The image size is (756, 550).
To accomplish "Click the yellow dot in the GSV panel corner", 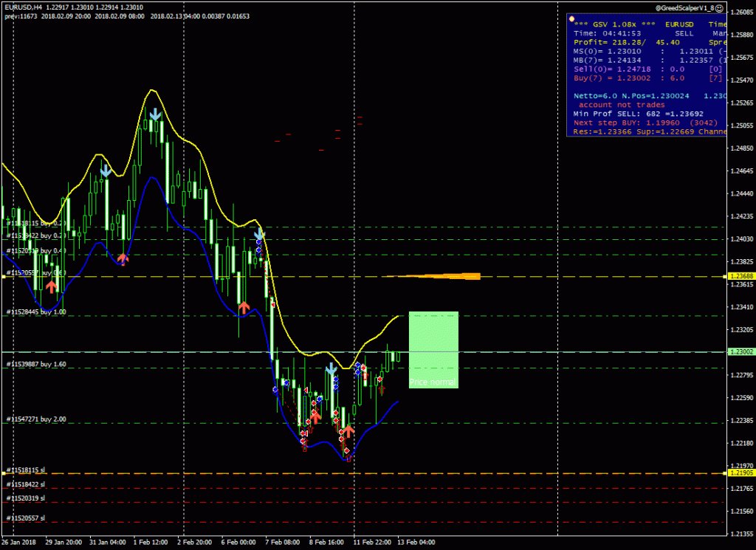I will pyautogui.click(x=572, y=19).
